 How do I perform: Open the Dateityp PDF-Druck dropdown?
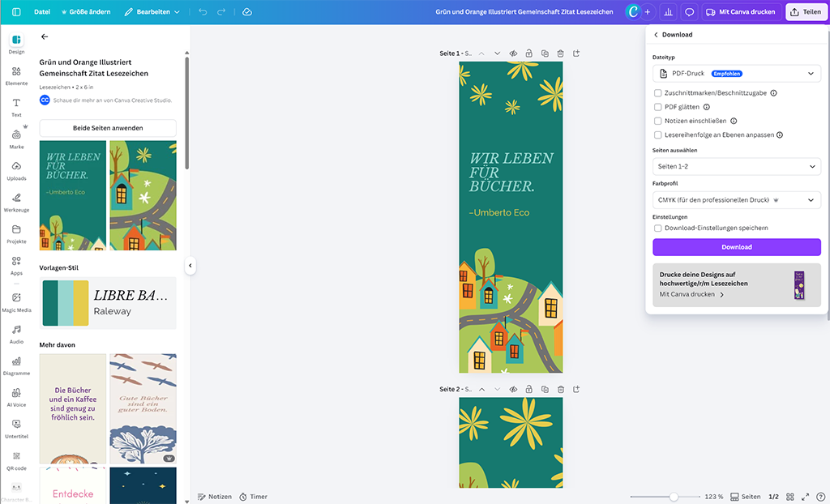[736, 74]
